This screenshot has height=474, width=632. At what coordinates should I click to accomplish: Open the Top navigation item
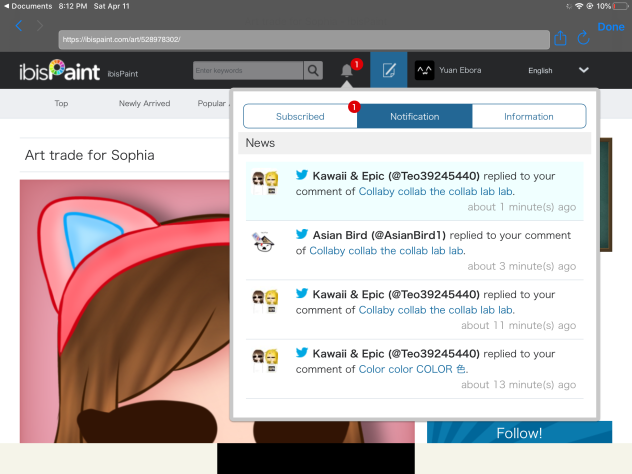point(61,104)
